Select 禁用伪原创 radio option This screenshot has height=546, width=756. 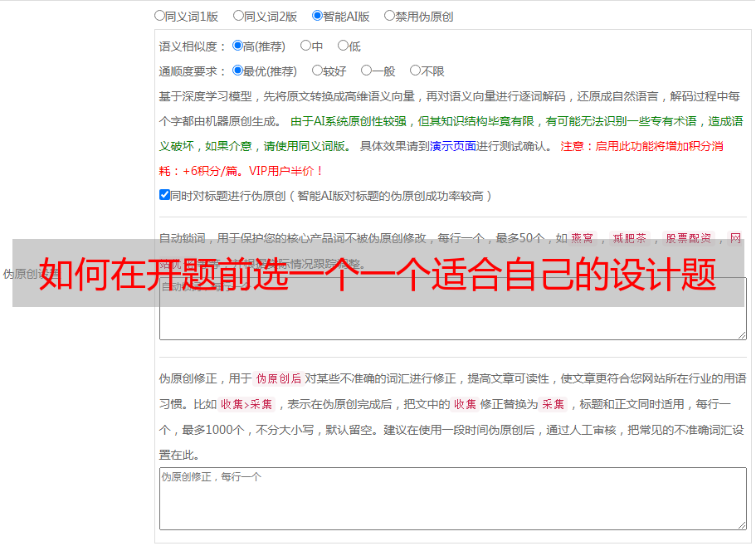(x=389, y=16)
